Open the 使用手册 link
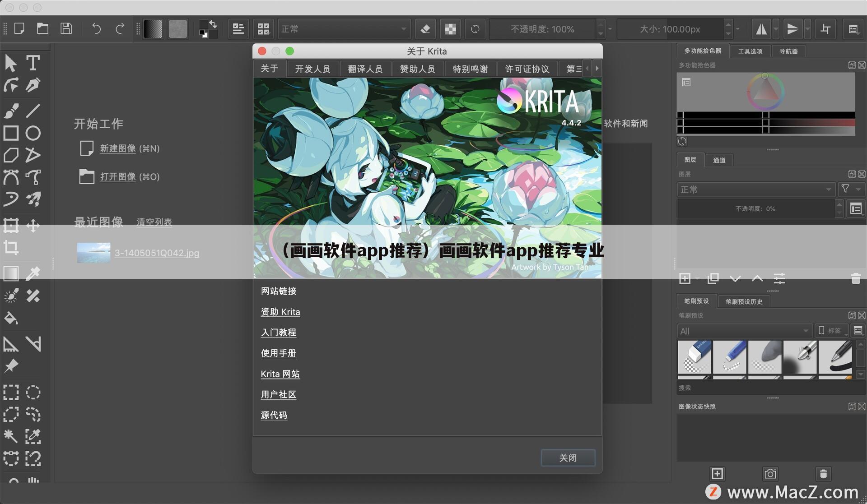Screen dimensions: 867x504 [279, 353]
